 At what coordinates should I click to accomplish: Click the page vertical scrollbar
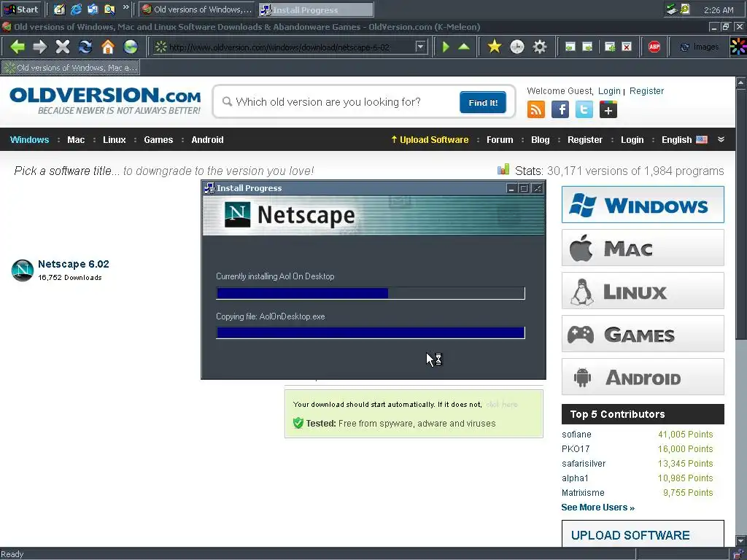tap(741, 311)
